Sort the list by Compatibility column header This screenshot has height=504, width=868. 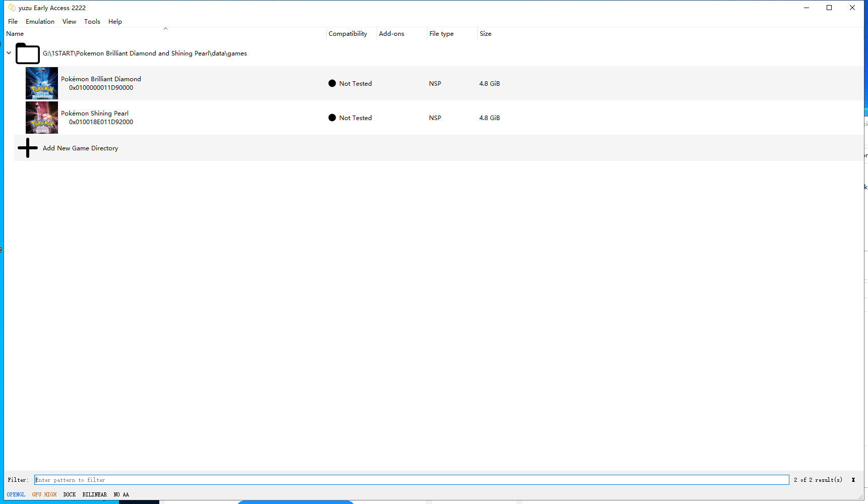(x=348, y=34)
